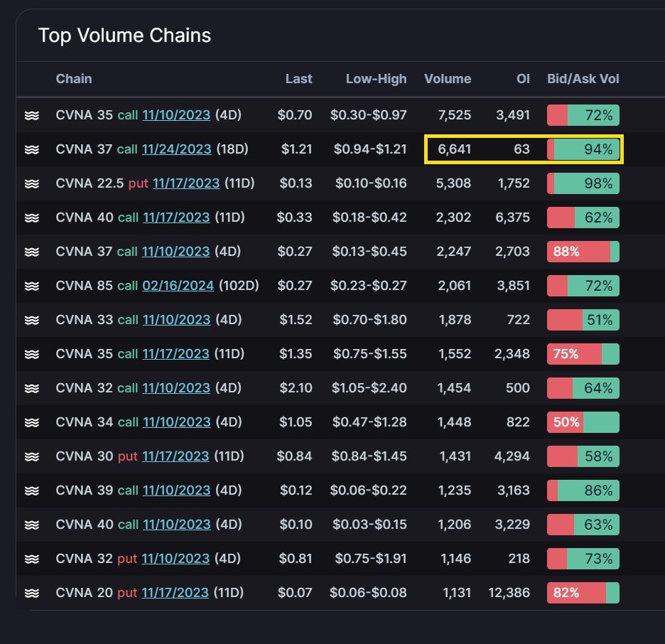The image size is (665, 644).
Task: Click the last price $1.35
Action: 296,354
